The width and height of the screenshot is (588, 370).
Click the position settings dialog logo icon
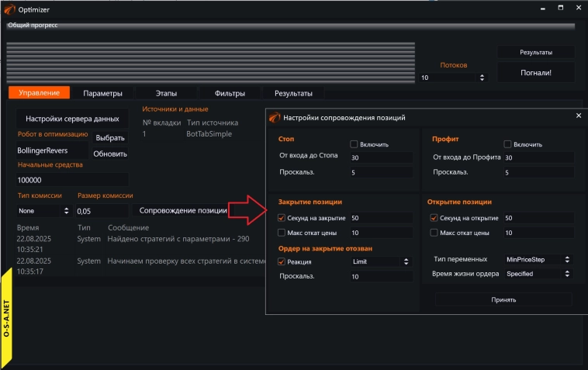(x=273, y=118)
